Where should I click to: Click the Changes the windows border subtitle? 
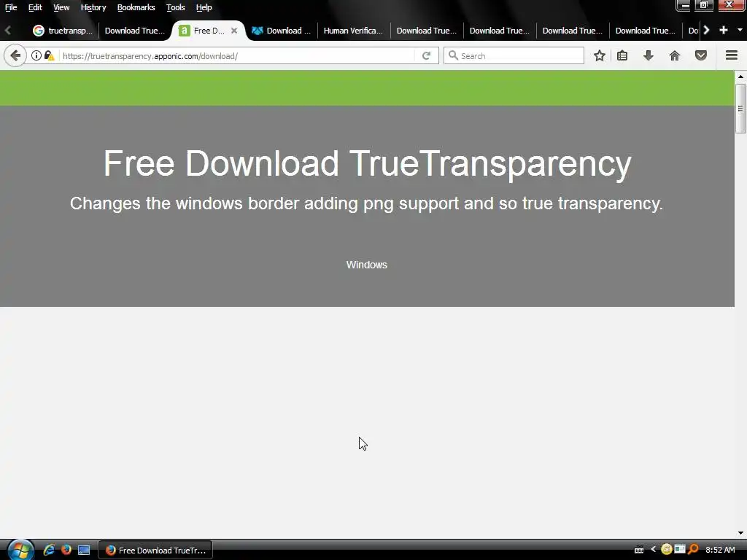click(x=366, y=203)
